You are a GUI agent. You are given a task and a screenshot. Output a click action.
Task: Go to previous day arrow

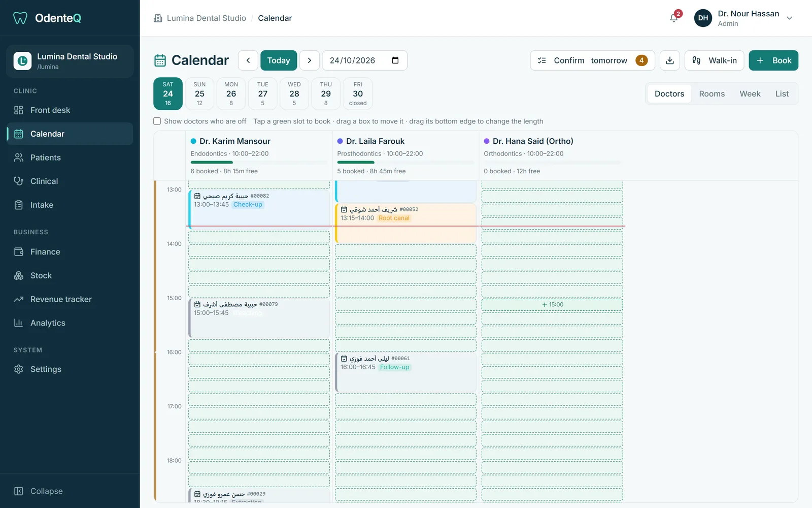(x=248, y=60)
